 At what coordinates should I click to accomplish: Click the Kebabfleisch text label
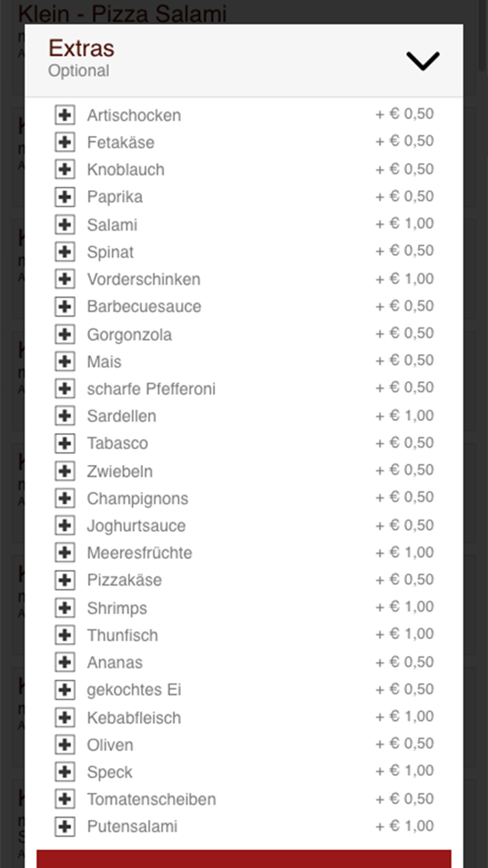tap(134, 718)
